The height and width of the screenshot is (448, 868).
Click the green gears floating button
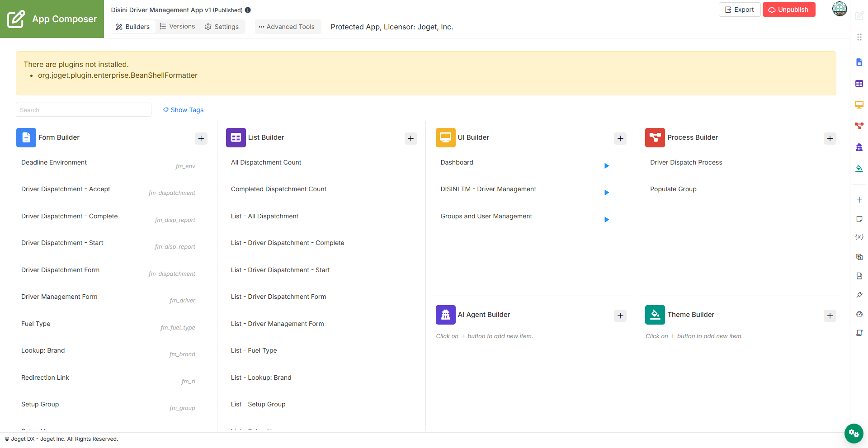(854, 434)
